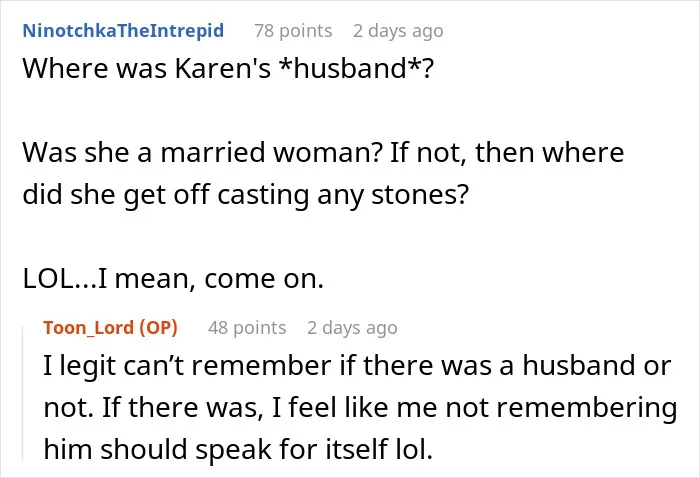The image size is (700, 478).
Task: Click the 78 points score label
Action: coord(293,31)
